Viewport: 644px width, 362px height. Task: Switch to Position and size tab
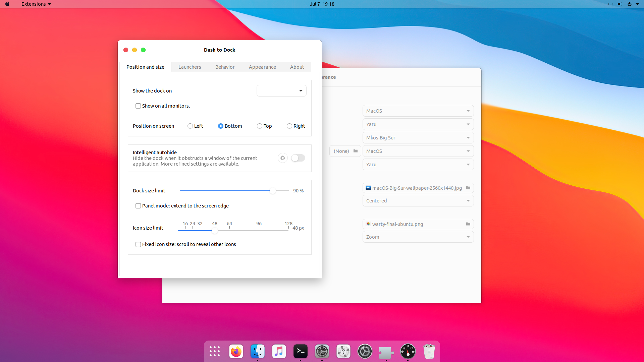(145, 67)
